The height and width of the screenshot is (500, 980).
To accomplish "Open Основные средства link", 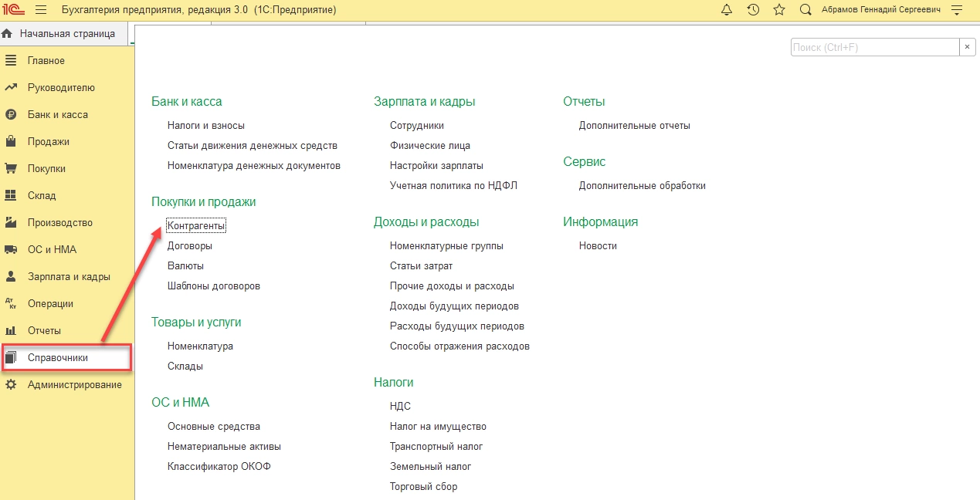I will [x=214, y=427].
